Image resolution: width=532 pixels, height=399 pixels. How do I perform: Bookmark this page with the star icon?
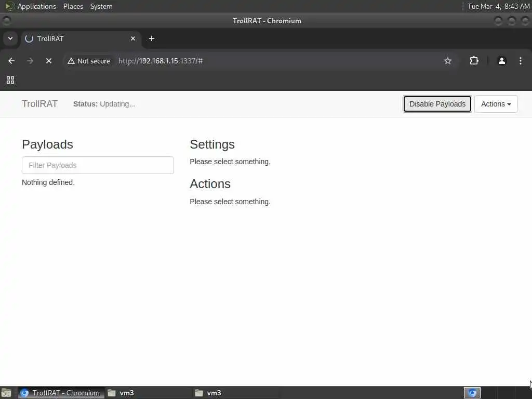(447, 61)
